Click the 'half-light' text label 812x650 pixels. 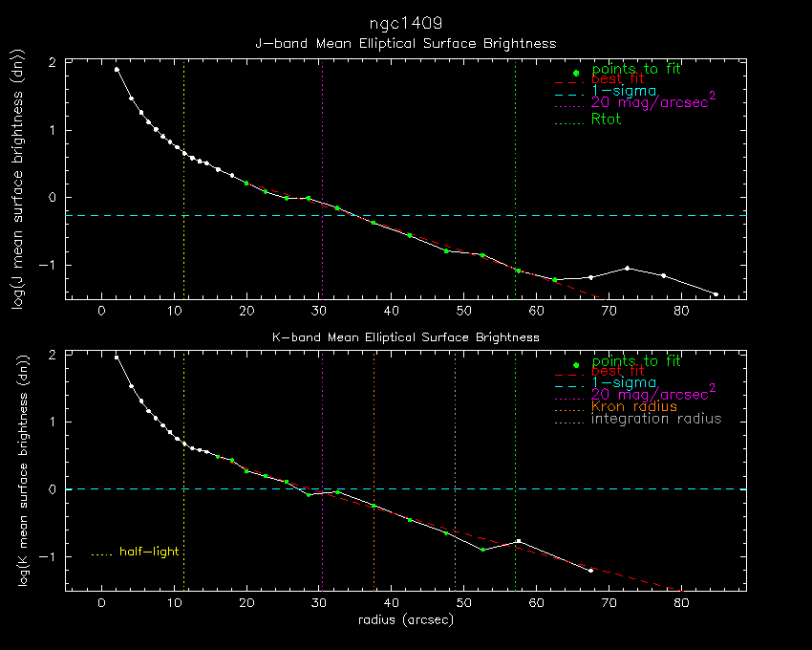point(149,552)
